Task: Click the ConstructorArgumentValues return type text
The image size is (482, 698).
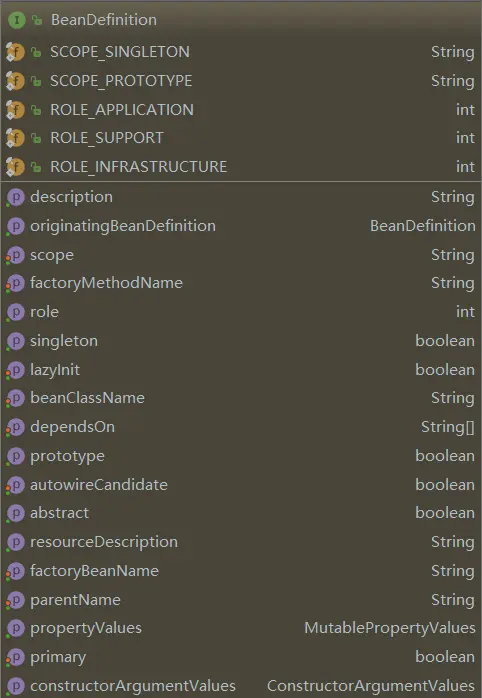Action: (x=371, y=686)
